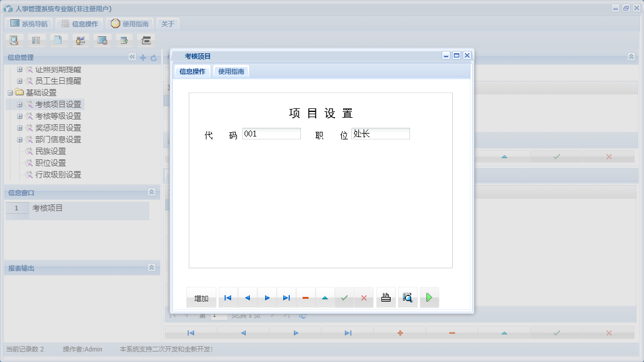644x362 pixels.
Task: Click the new document toolbar icon
Action: point(57,40)
